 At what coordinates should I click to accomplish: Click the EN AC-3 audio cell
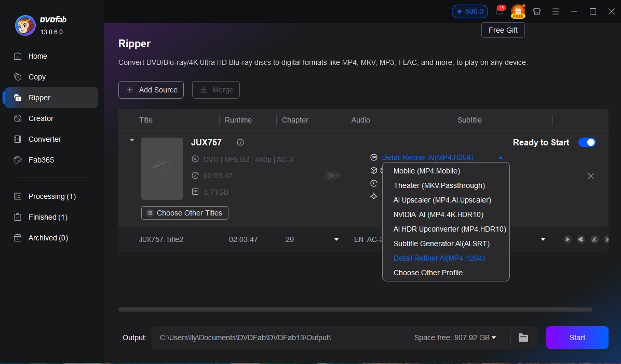click(x=368, y=239)
